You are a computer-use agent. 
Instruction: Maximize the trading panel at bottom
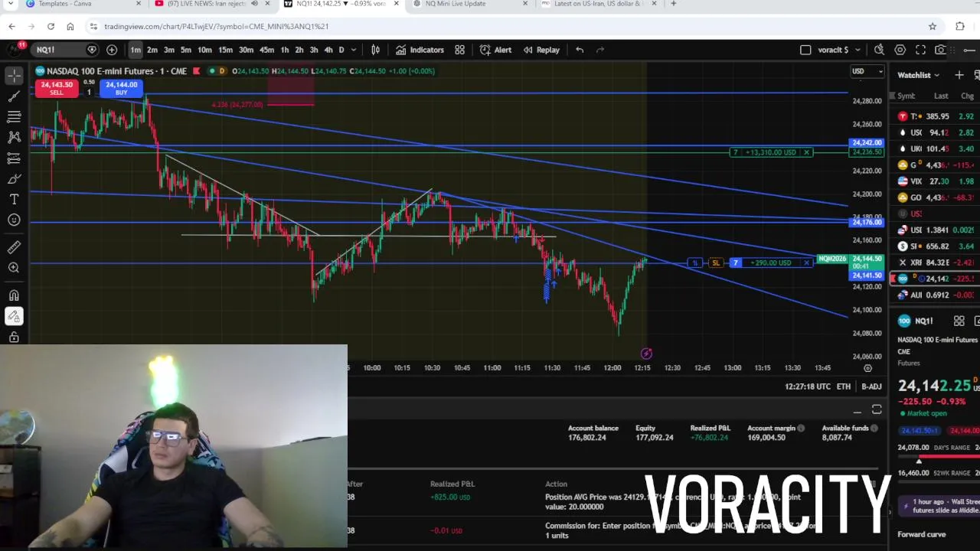[x=877, y=410]
